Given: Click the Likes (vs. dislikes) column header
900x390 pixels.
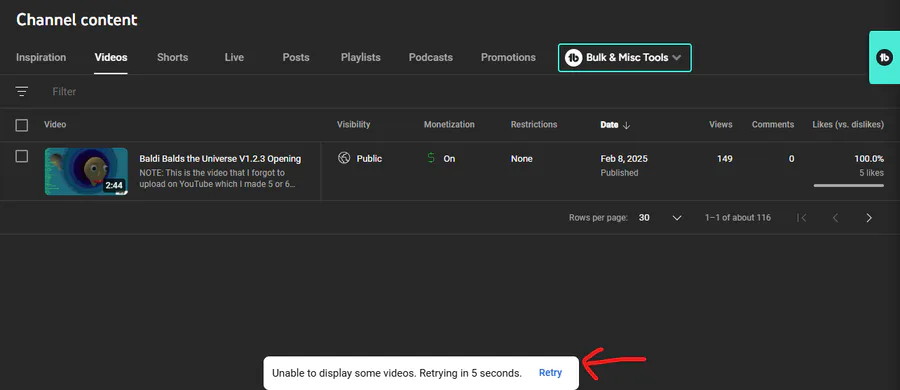Looking at the screenshot, I should (848, 125).
